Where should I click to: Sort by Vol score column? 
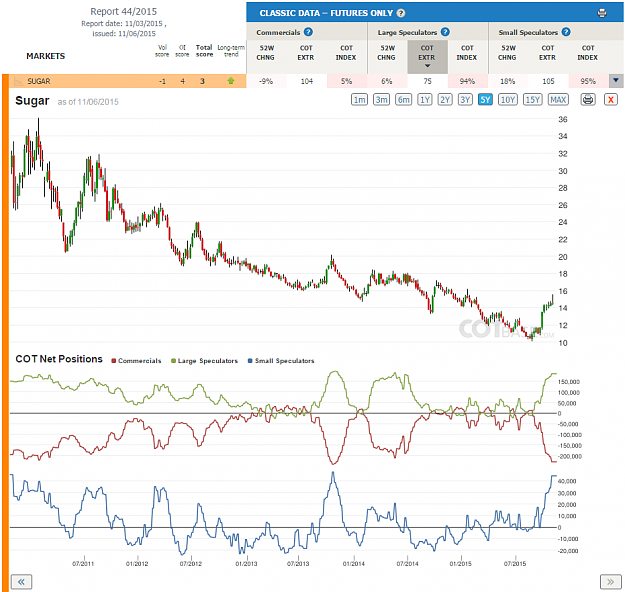point(162,51)
